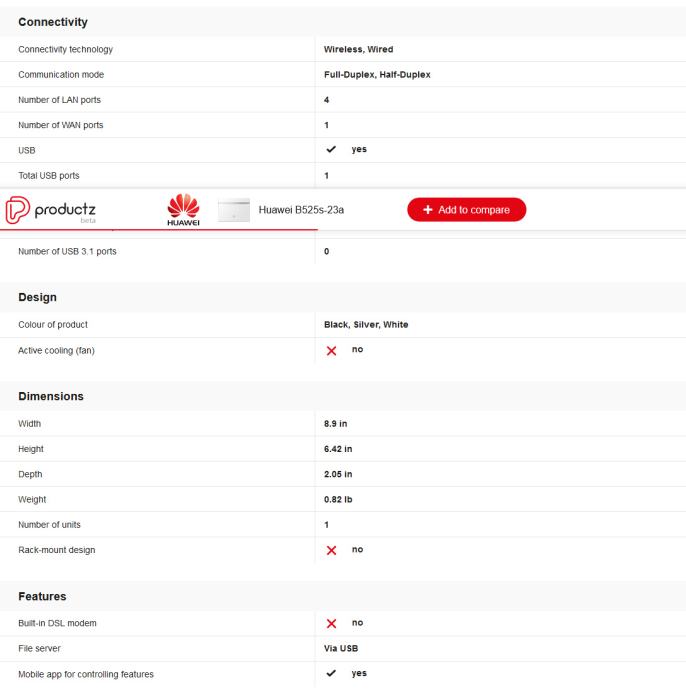Click the Mobile app checkmark icon
The image size is (686, 690).
coord(331,673)
